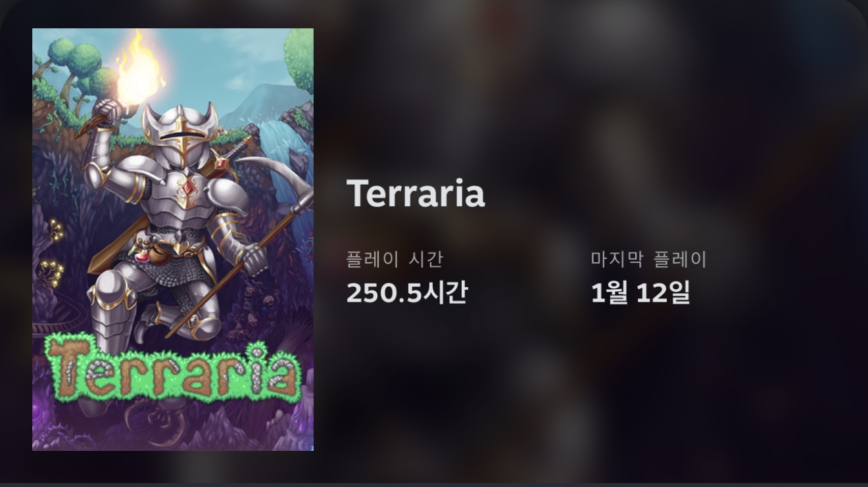868x487 pixels.
Task: Click the "1월 12일" last played date
Action: pos(640,292)
